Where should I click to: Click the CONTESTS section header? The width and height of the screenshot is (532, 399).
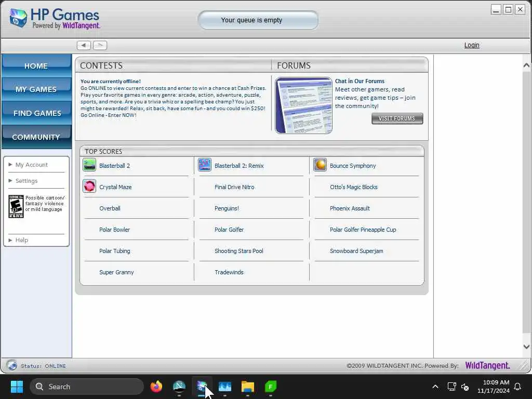[x=101, y=65]
